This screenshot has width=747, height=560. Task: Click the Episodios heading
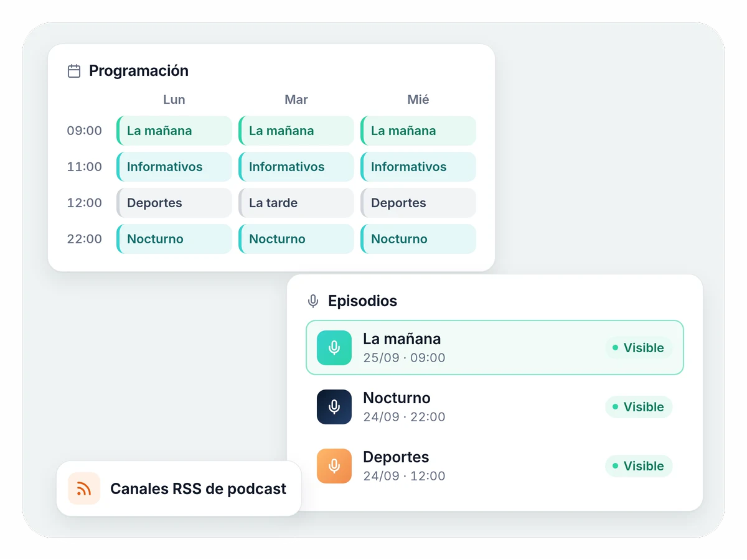(362, 301)
